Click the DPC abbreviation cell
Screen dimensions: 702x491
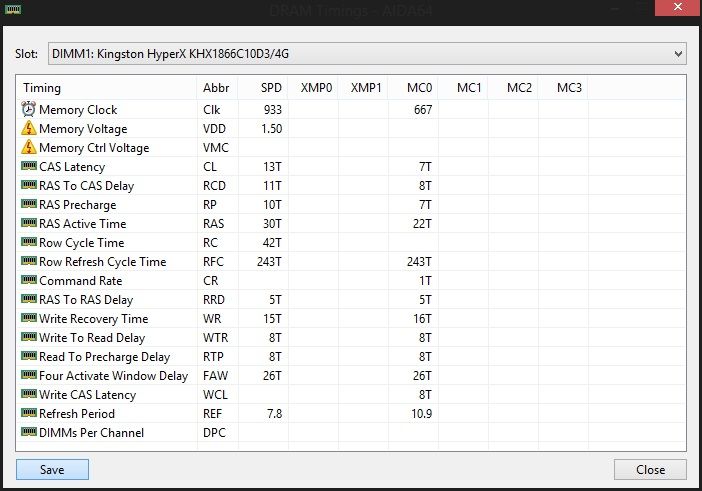click(x=214, y=433)
